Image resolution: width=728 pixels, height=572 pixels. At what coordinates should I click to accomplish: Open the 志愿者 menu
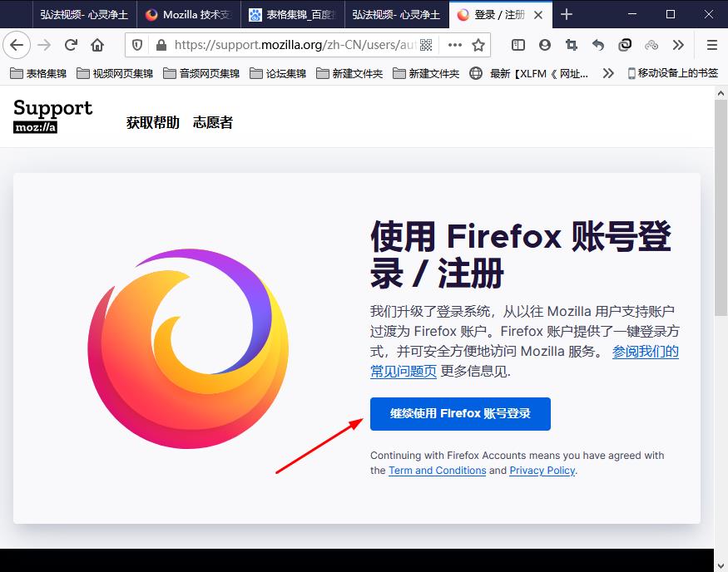point(213,122)
